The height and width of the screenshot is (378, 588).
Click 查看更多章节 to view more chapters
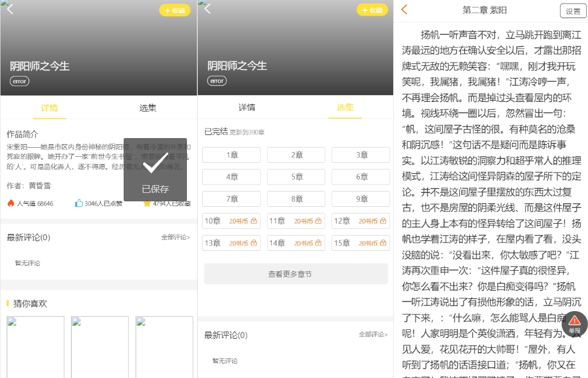296,274
